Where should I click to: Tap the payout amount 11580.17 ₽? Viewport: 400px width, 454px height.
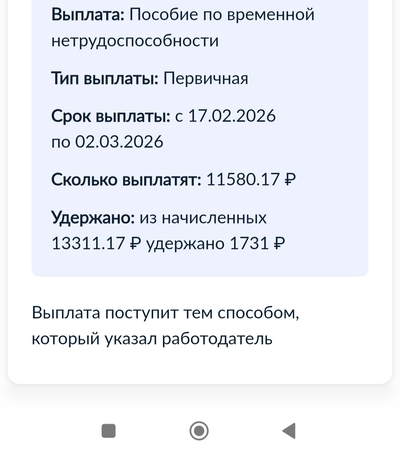pyautogui.click(x=251, y=180)
